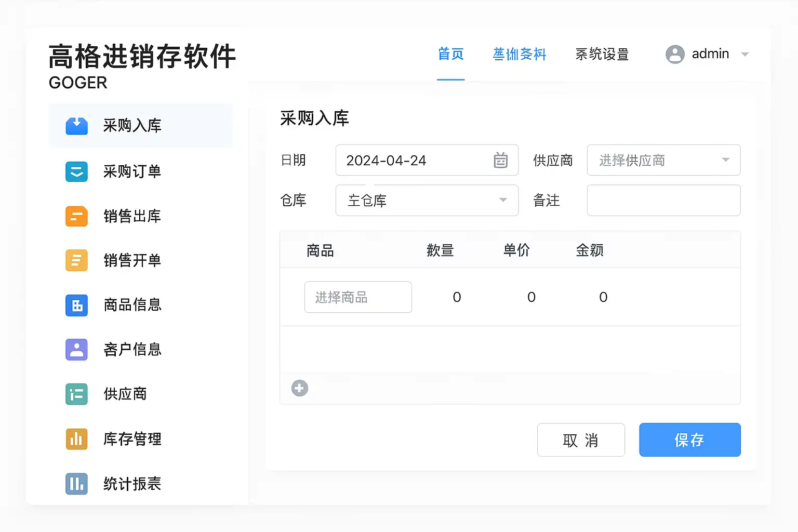Viewport: 798px width, 532px height.
Task: Click the 取消 button
Action: (580, 440)
